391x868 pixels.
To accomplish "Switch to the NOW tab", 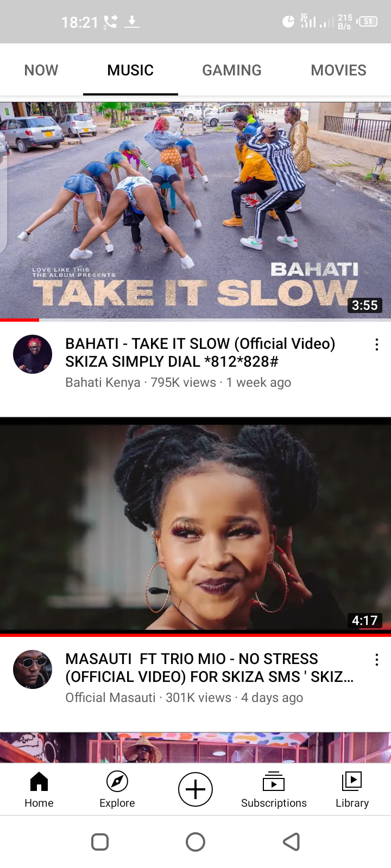I will [41, 70].
